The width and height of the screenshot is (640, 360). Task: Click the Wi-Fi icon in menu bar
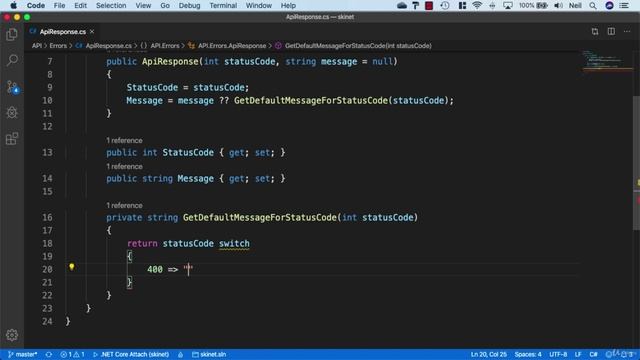477,5
